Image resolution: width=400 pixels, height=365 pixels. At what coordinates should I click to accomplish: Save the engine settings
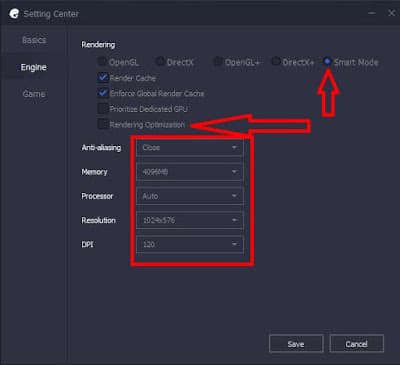296,344
